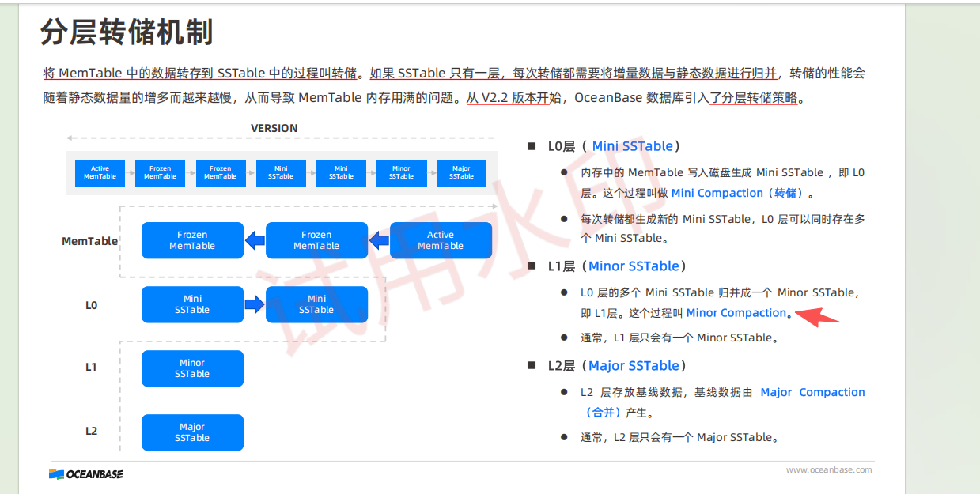This screenshot has width=980, height=494.
Task: Click the blue Major SSTable heading in L2层
Action: pyautogui.click(x=634, y=366)
